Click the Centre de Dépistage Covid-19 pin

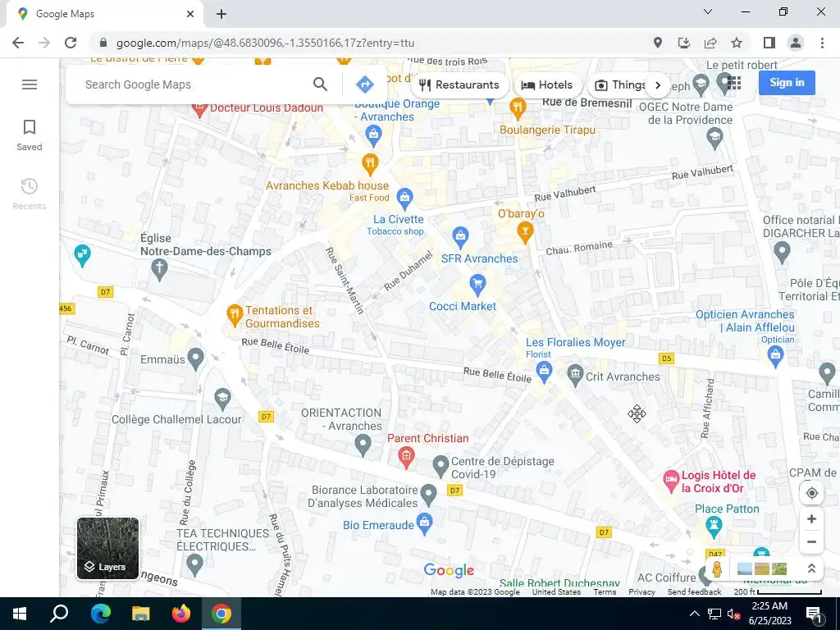point(441,466)
